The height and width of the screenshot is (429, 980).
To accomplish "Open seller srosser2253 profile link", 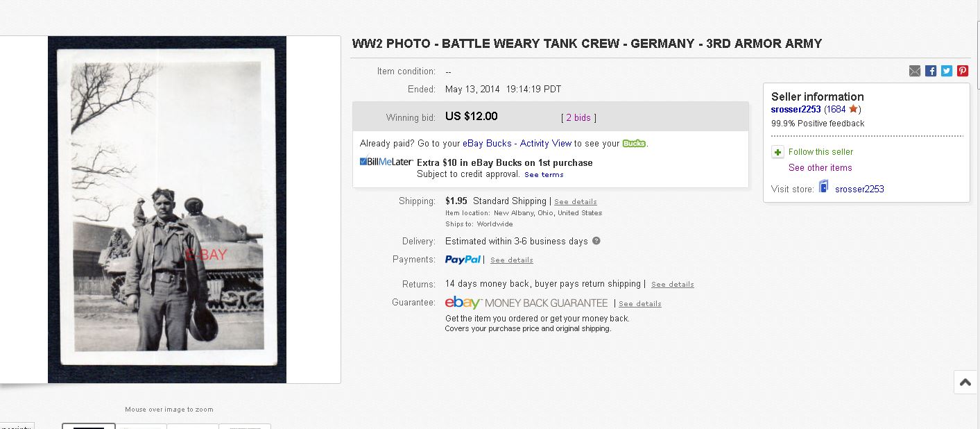I will point(796,110).
